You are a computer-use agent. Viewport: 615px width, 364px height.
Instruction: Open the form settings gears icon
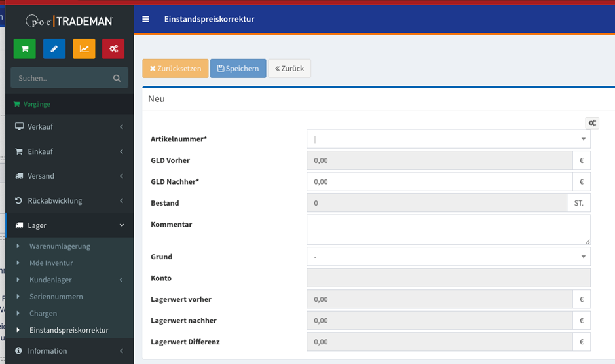coord(592,123)
